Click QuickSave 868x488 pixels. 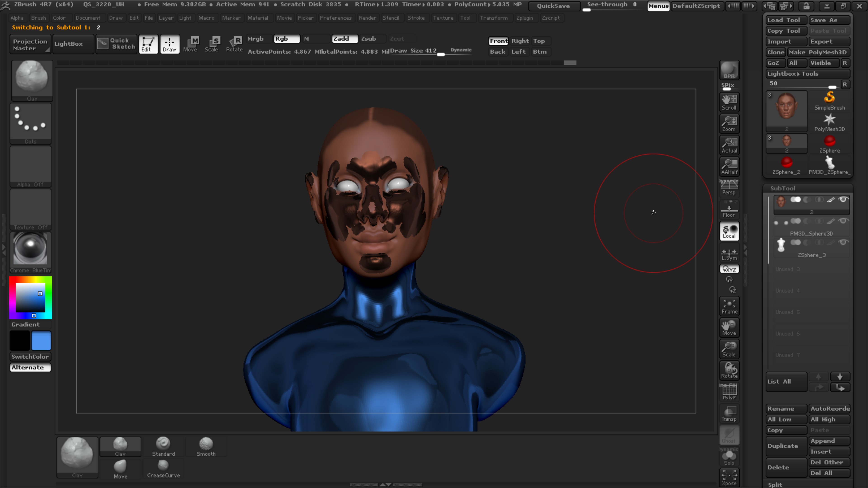[554, 6]
